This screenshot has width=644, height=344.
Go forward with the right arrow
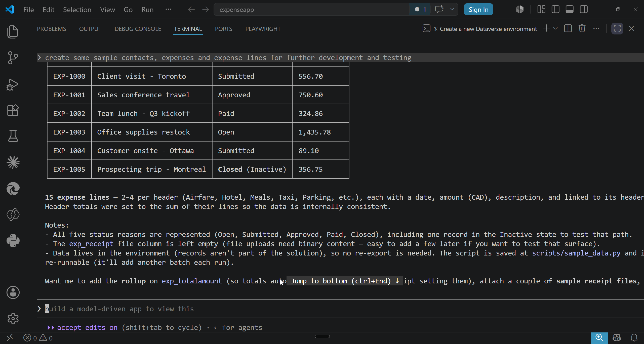point(206,10)
